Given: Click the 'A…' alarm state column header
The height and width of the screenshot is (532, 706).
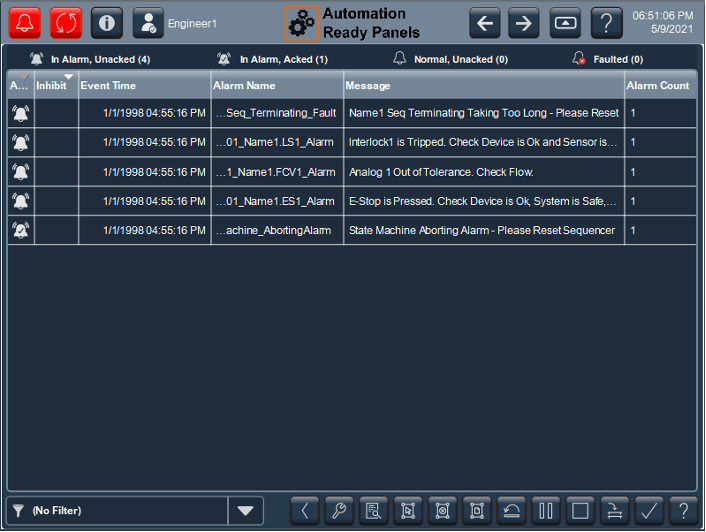Looking at the screenshot, I should pyautogui.click(x=21, y=85).
